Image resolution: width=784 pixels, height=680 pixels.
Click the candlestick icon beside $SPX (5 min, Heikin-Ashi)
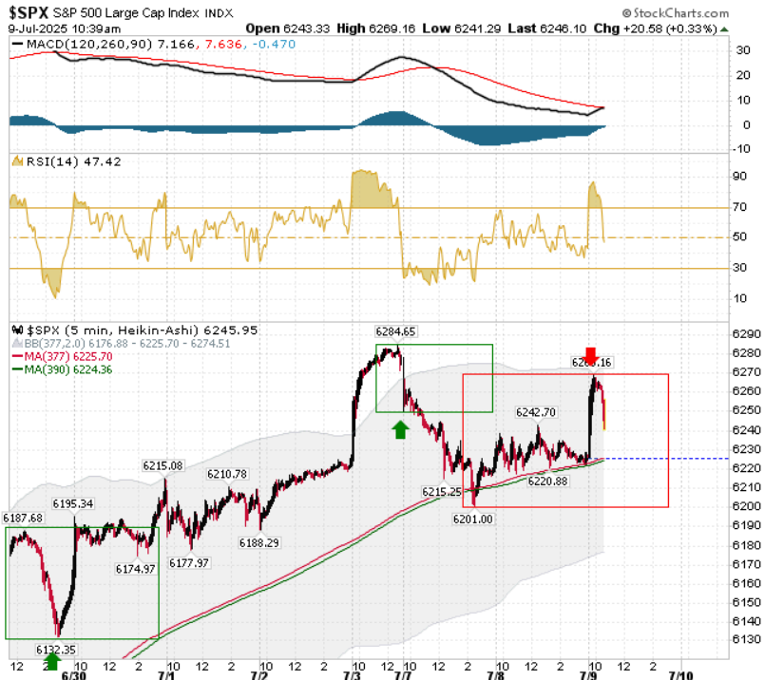17,330
